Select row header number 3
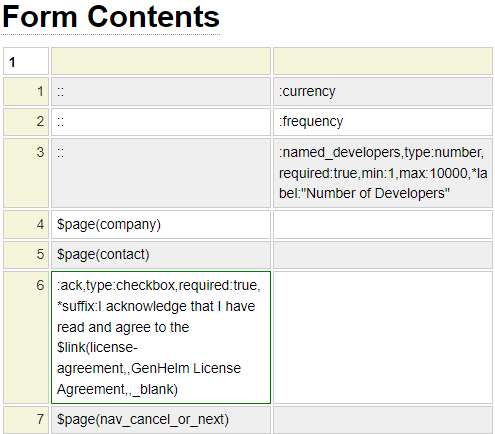The width and height of the screenshot is (495, 434). pyautogui.click(x=26, y=173)
